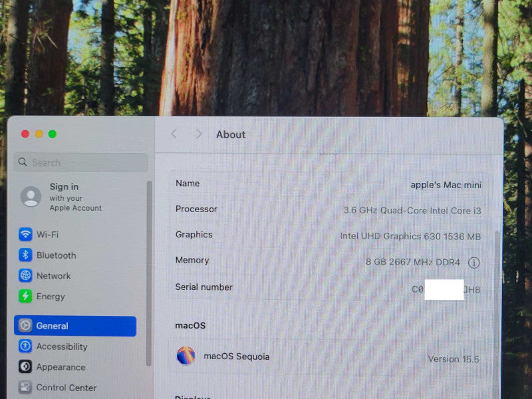Open Control Center settings label

66,388
